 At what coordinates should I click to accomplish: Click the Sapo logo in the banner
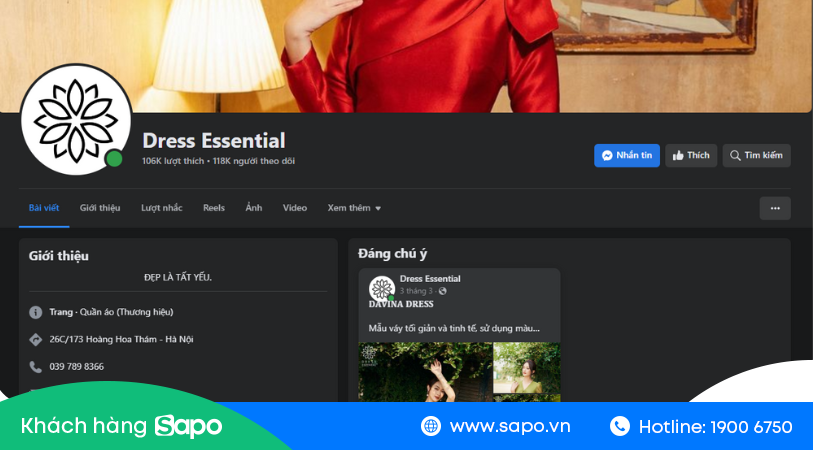(x=188, y=427)
